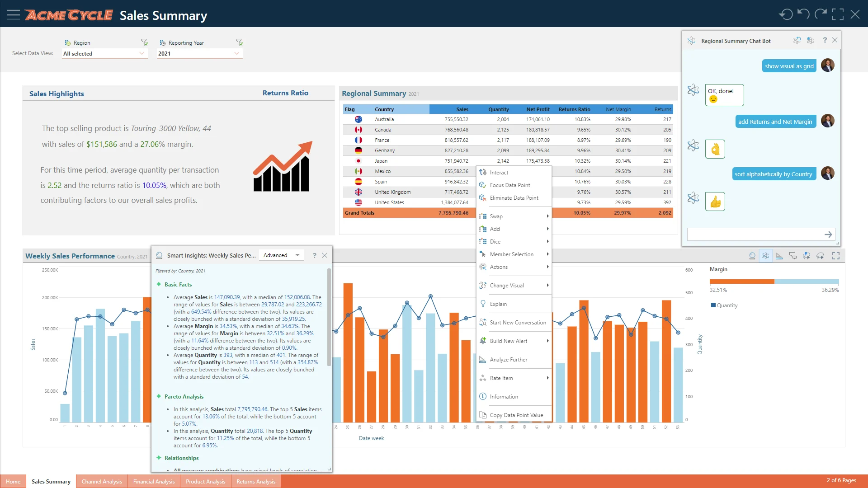Open the Reporting Year 2021 dropdown
This screenshot has width=868, height=488.
(198, 53)
